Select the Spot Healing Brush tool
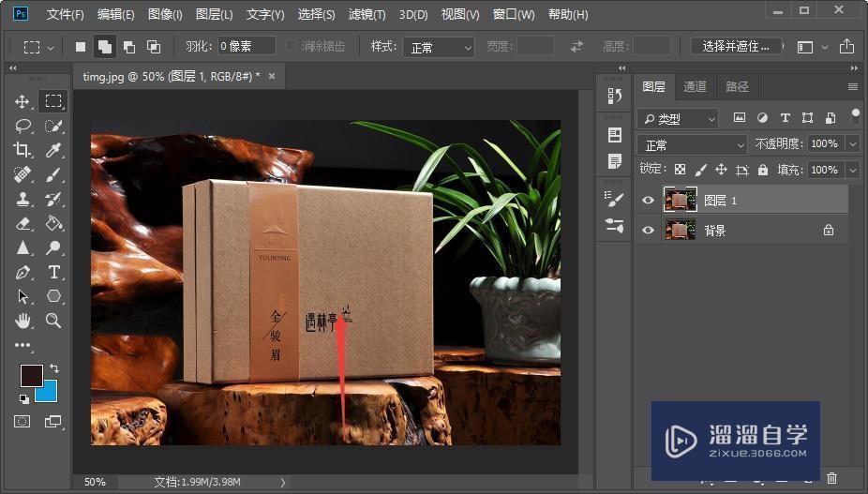Viewport: 868px width, 494px height. [22, 174]
